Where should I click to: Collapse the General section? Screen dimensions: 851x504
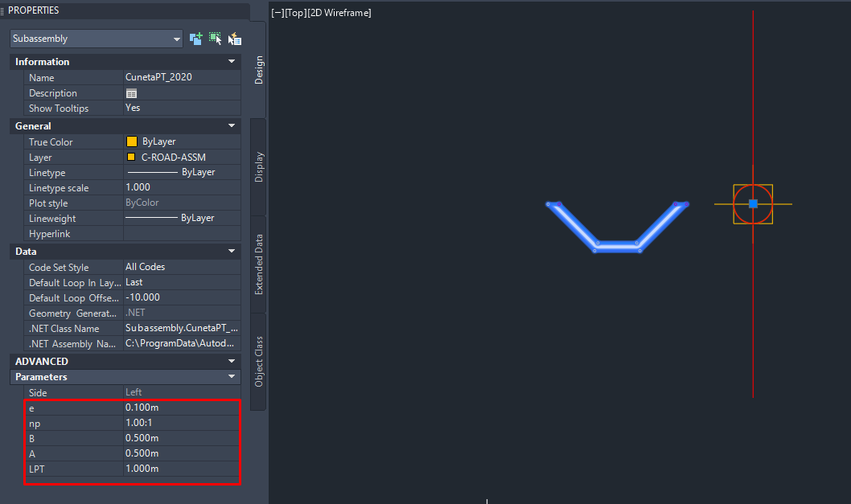coord(232,125)
